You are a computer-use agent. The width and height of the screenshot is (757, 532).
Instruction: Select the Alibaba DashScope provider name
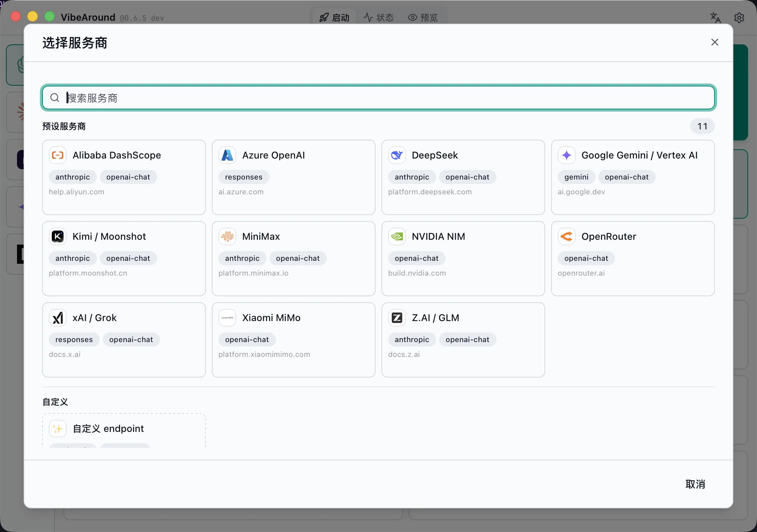coord(117,155)
